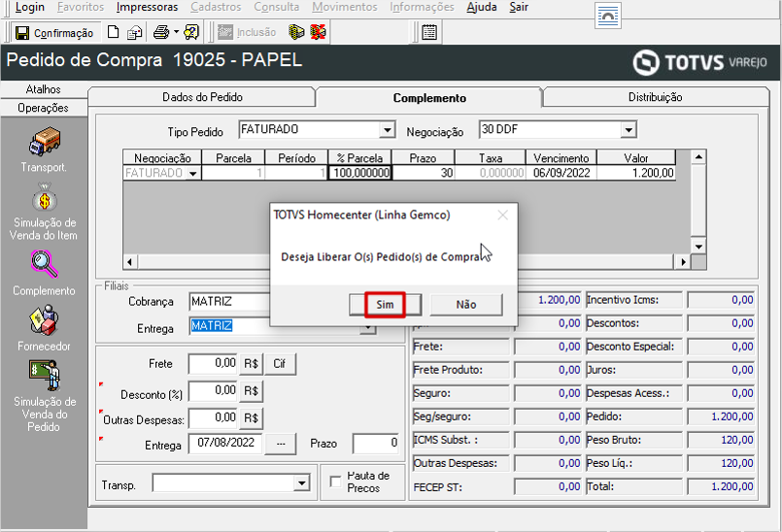Click the Prazo cell showing 30
Image resolution: width=782 pixels, height=532 pixels.
[x=424, y=173]
